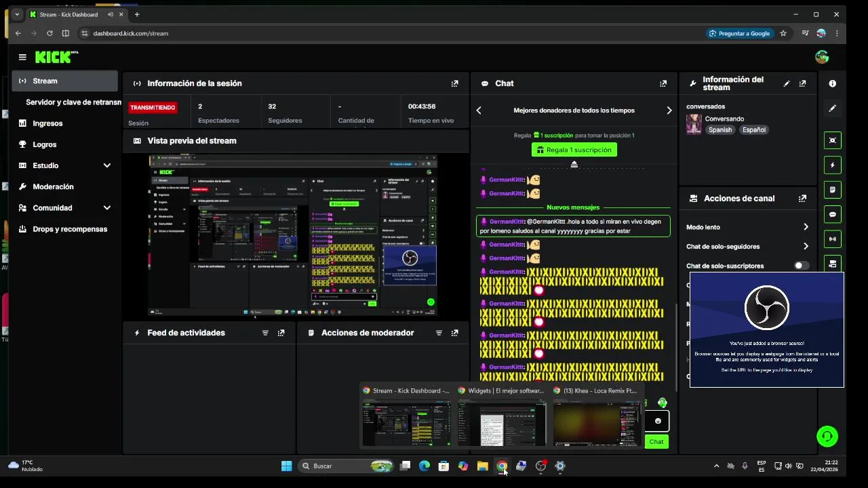
Task: Click the Spanish tag chip
Action: (720, 129)
